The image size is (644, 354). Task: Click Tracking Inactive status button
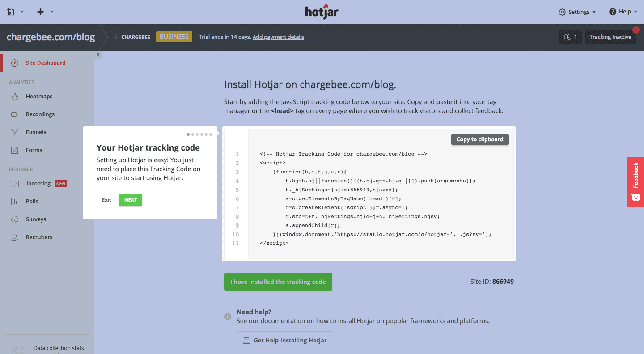[x=610, y=37]
